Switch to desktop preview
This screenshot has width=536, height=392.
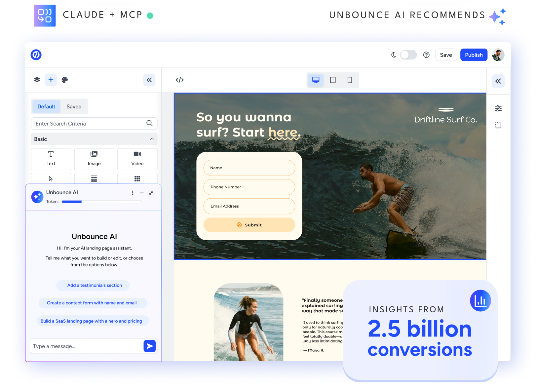pos(316,80)
